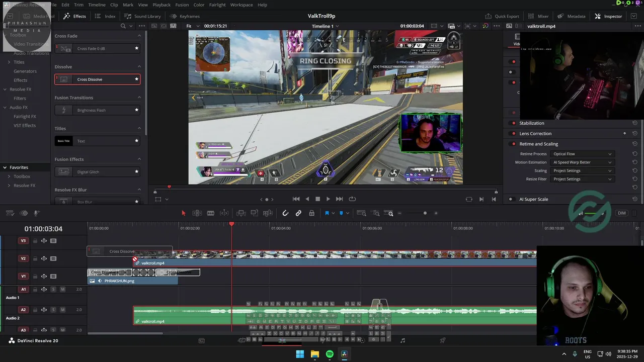Unfavorite the Brightness Flash star
Screen dimensions: 644x362
pyautogui.click(x=136, y=110)
